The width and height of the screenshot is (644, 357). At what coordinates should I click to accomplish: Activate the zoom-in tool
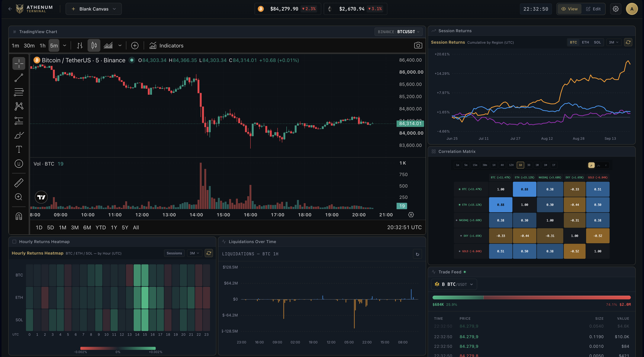tap(19, 197)
